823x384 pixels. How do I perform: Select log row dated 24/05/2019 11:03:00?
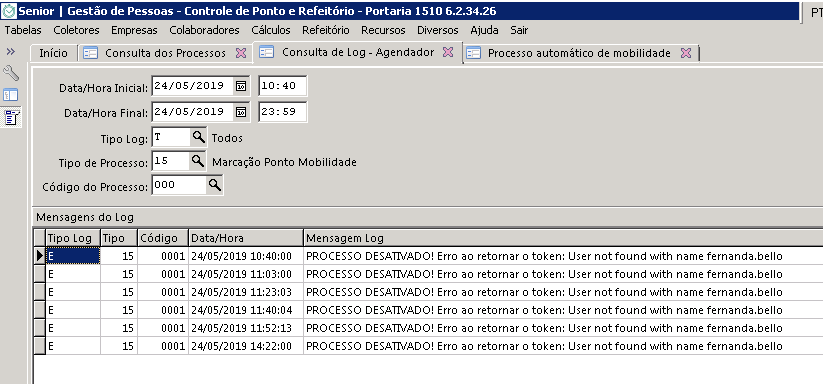[x=428, y=274]
